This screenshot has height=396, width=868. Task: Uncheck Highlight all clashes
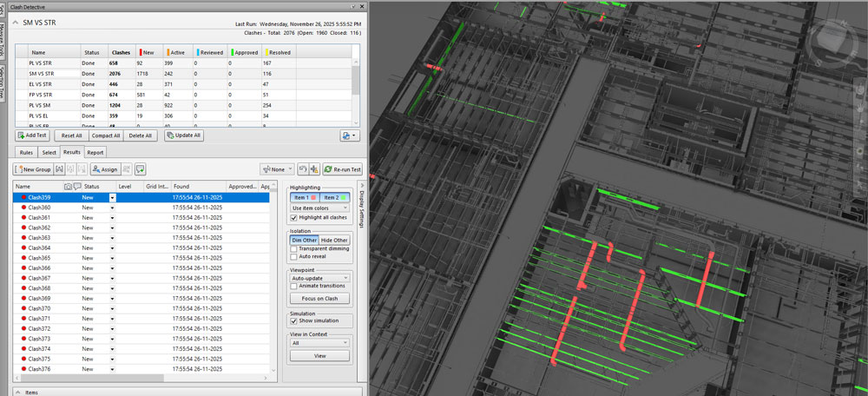293,217
